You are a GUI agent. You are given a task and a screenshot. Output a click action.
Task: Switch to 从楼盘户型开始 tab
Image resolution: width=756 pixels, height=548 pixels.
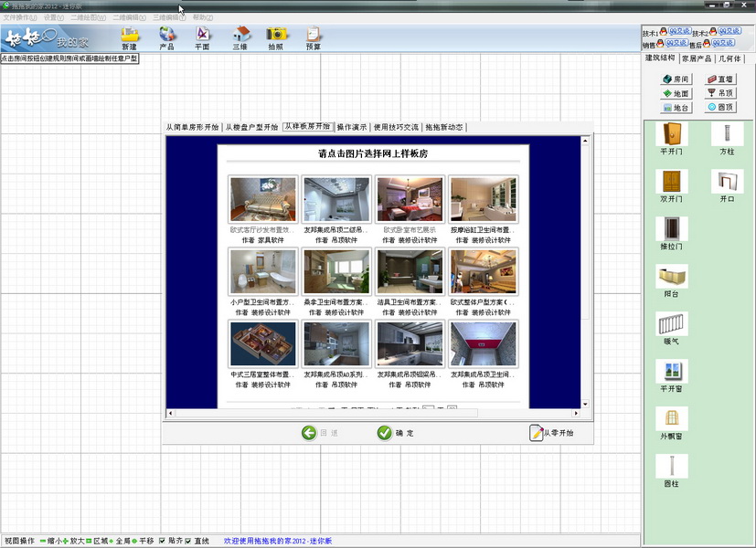click(251, 127)
